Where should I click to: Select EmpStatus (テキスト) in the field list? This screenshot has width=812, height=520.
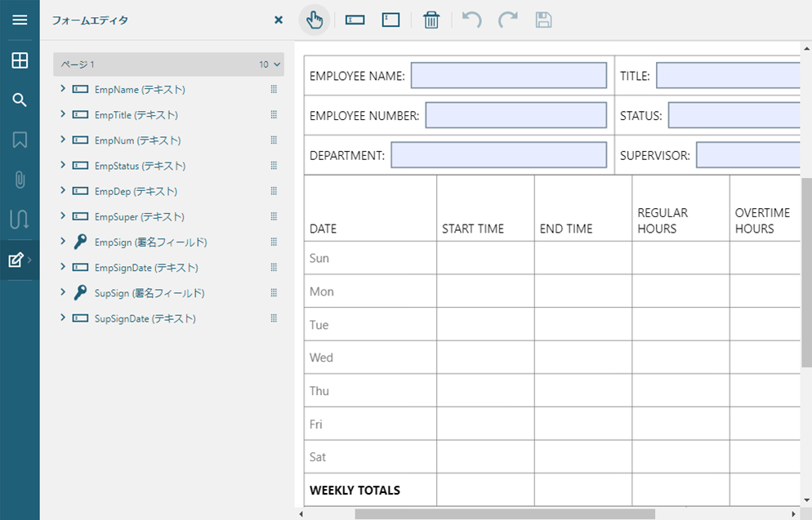tap(140, 166)
